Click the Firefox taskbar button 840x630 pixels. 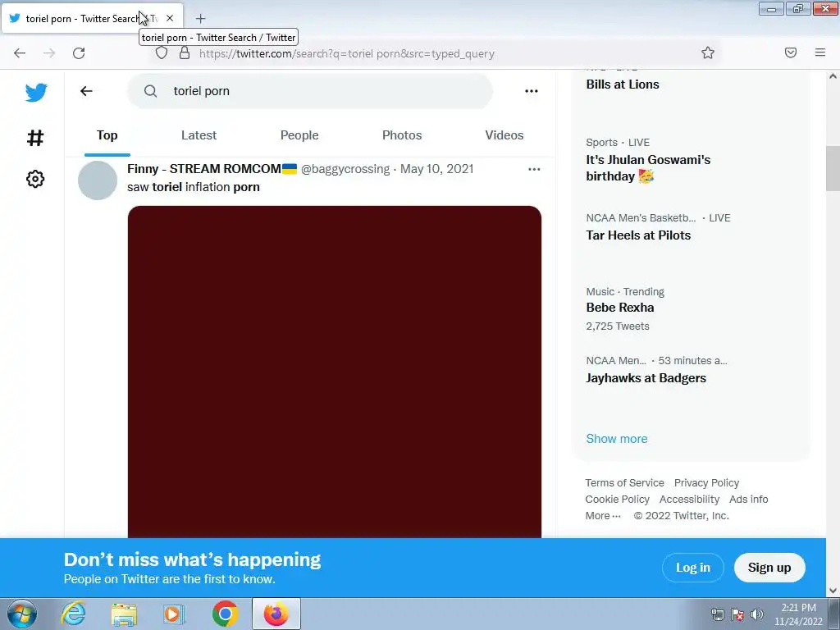pyautogui.click(x=276, y=614)
